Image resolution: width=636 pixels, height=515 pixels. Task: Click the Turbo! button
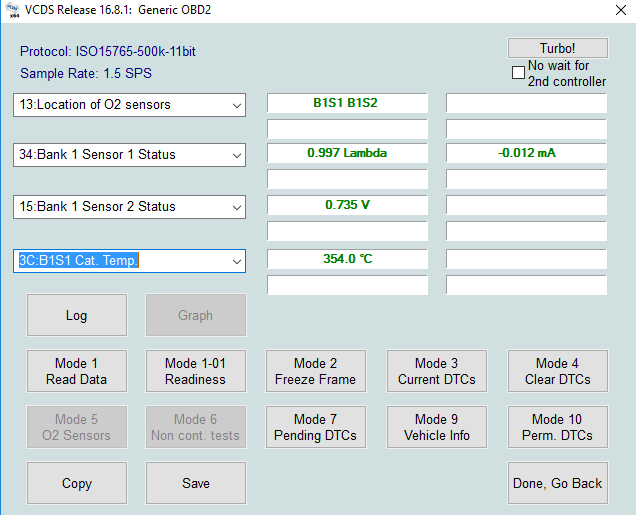click(557, 48)
